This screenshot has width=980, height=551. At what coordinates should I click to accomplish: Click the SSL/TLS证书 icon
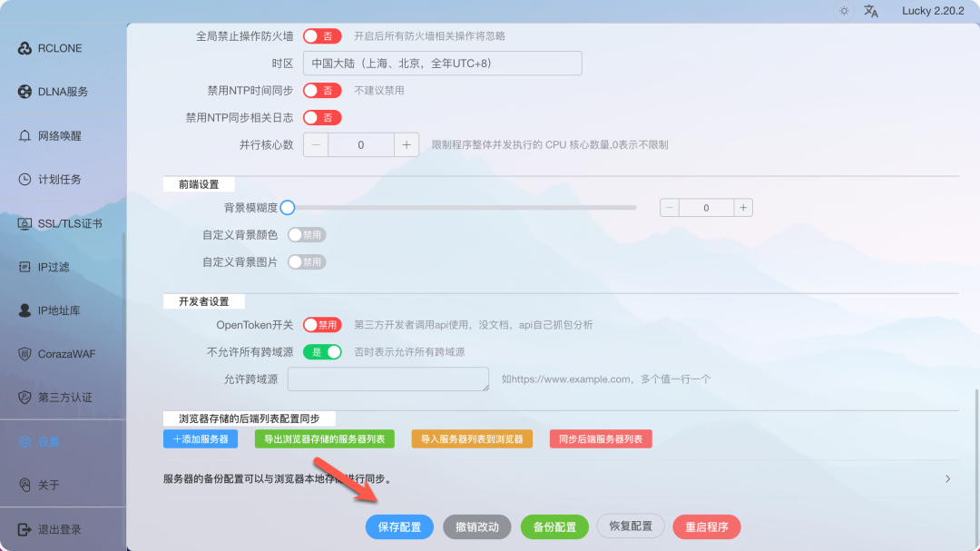24,223
